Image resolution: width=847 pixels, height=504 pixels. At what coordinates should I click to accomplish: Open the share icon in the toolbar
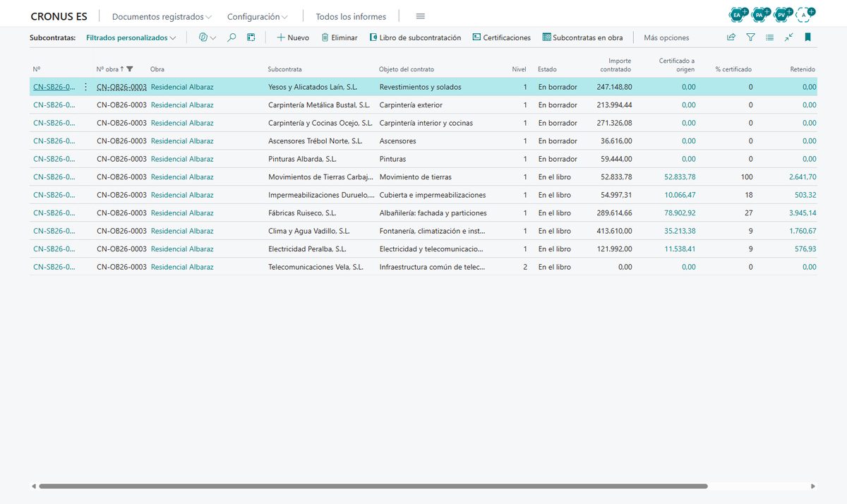coord(731,37)
